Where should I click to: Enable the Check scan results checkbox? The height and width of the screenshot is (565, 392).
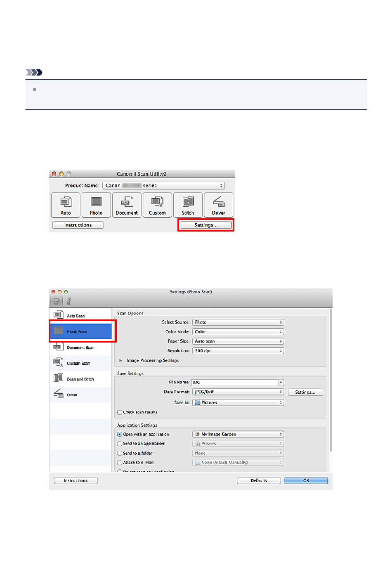point(120,412)
